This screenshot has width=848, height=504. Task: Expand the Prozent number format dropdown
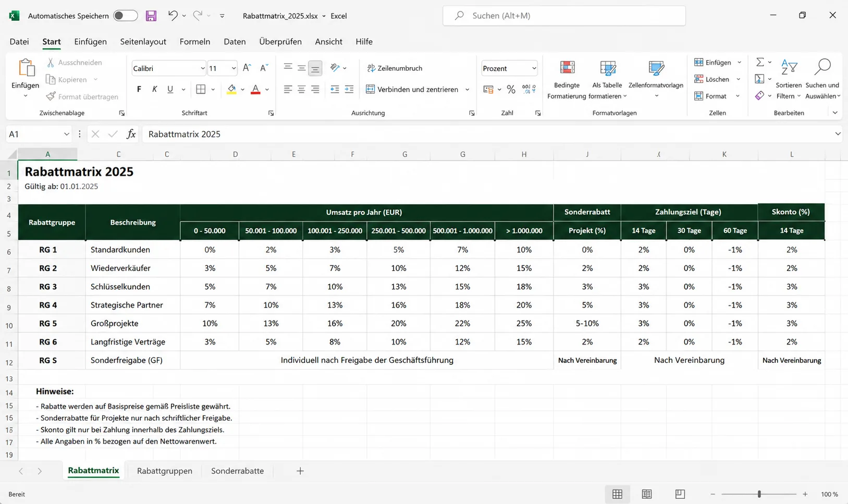click(534, 68)
